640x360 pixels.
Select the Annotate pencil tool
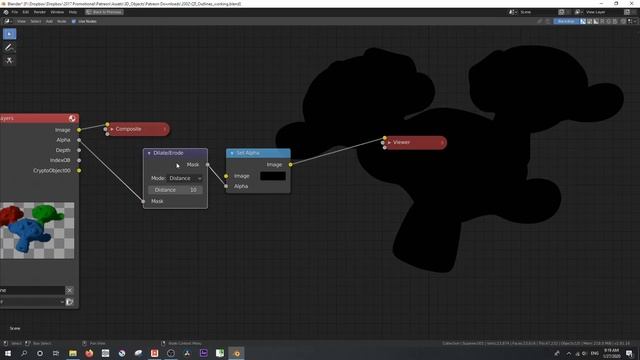click(x=9, y=47)
